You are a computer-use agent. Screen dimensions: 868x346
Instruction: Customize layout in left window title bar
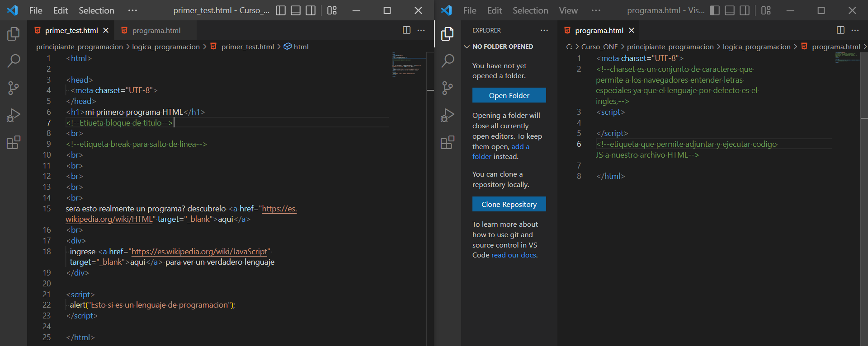click(x=332, y=10)
